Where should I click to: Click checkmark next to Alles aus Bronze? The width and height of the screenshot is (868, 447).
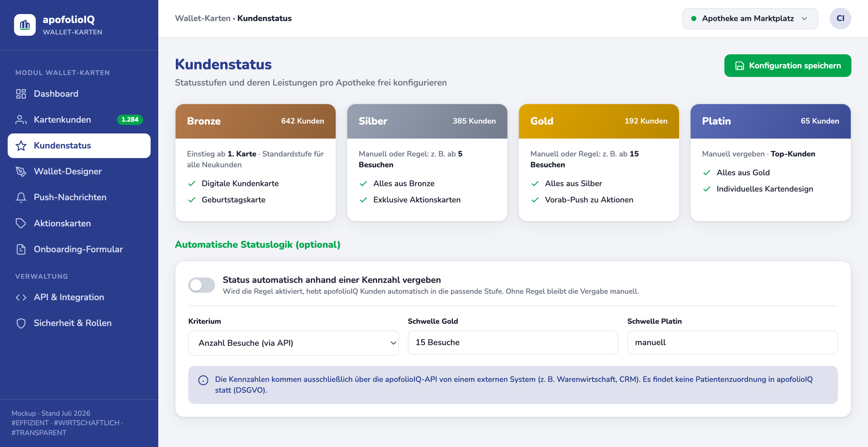[363, 183]
